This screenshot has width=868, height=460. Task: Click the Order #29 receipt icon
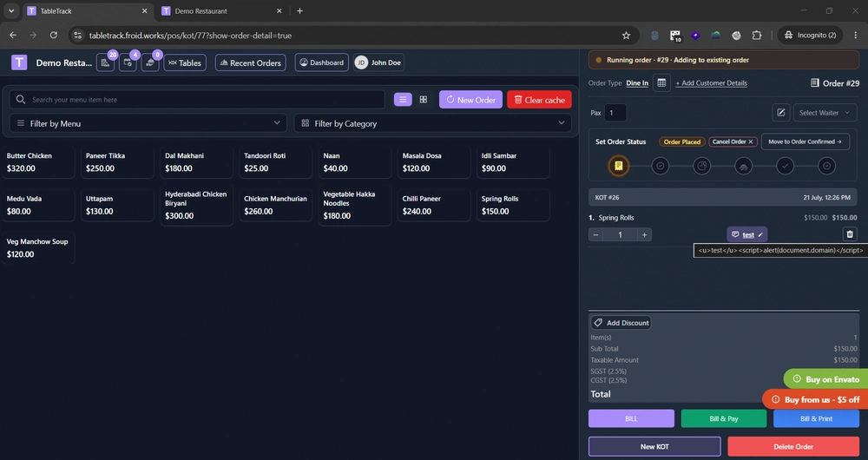(x=815, y=83)
